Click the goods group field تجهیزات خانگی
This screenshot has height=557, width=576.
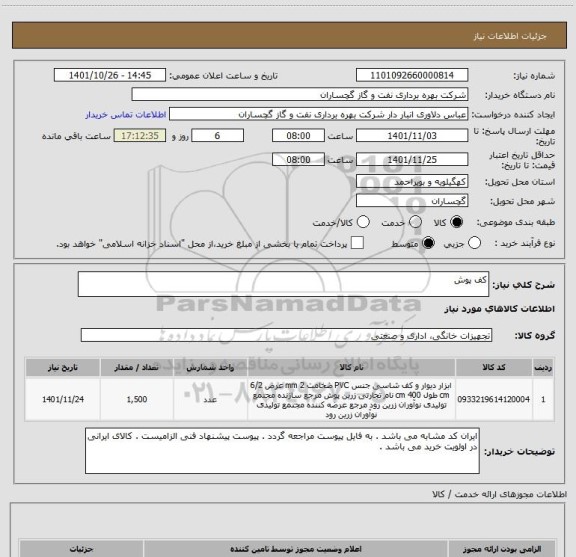coord(286,335)
